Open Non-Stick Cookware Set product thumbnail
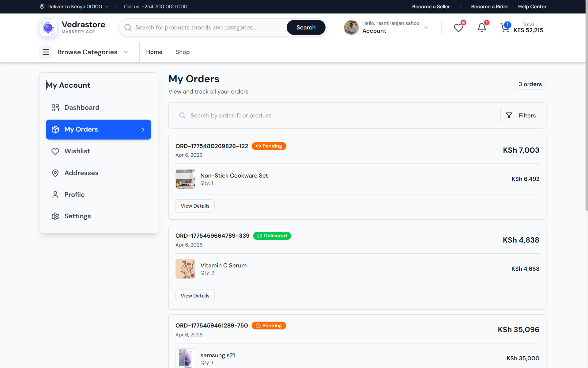This screenshot has width=588, height=368. coord(185,179)
